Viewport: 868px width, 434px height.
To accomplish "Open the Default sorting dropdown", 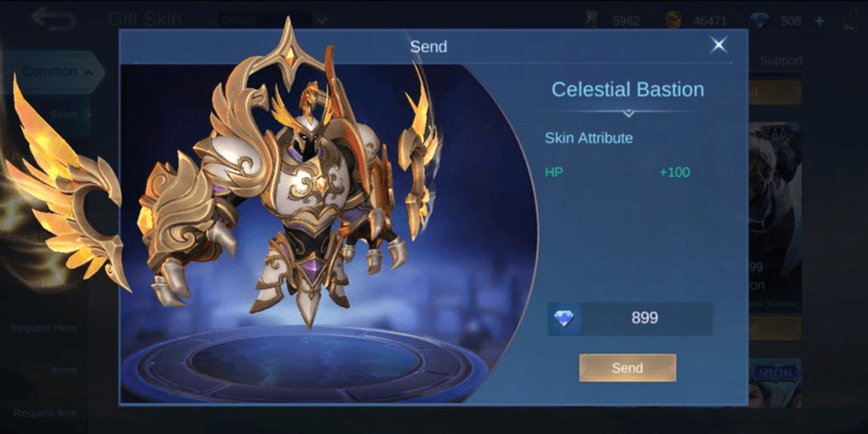I will click(273, 20).
